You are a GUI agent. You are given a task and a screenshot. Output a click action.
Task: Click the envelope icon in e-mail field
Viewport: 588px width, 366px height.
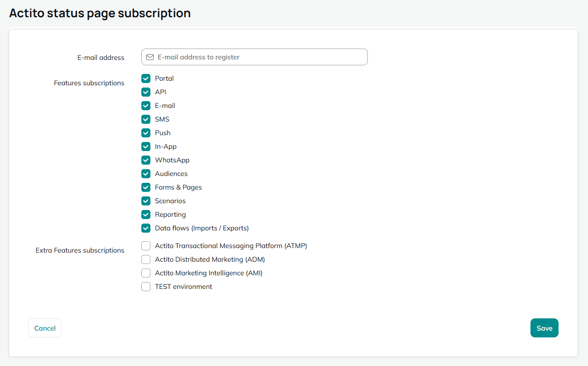pos(150,57)
